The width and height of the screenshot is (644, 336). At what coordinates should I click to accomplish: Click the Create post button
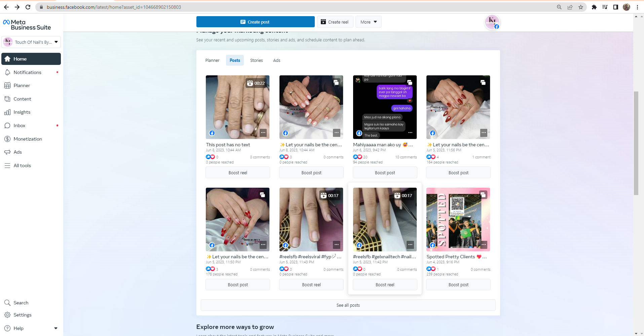click(256, 22)
